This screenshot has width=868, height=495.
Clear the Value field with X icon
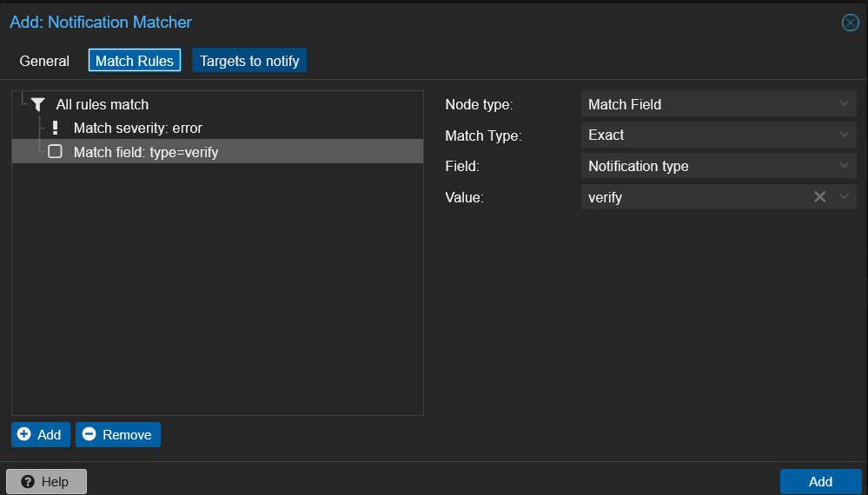pyautogui.click(x=819, y=197)
